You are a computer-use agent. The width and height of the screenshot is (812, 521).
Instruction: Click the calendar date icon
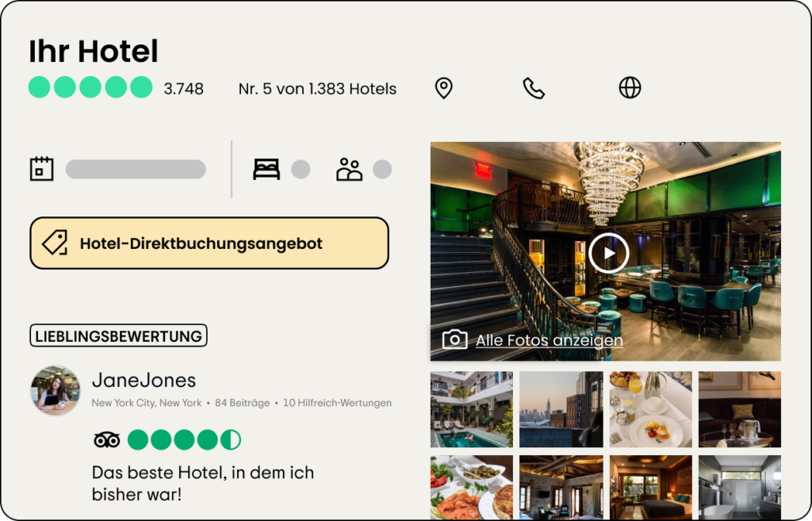pyautogui.click(x=41, y=169)
